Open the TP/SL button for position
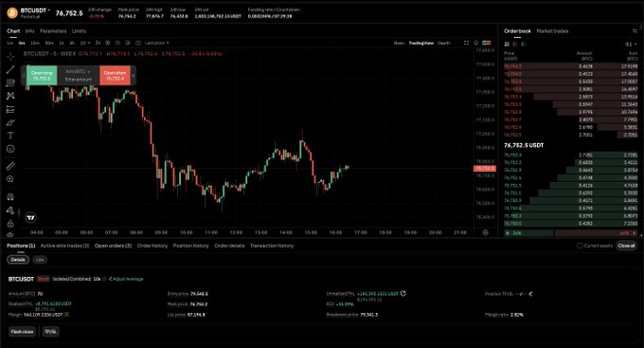The image size is (644, 348). pos(50,332)
